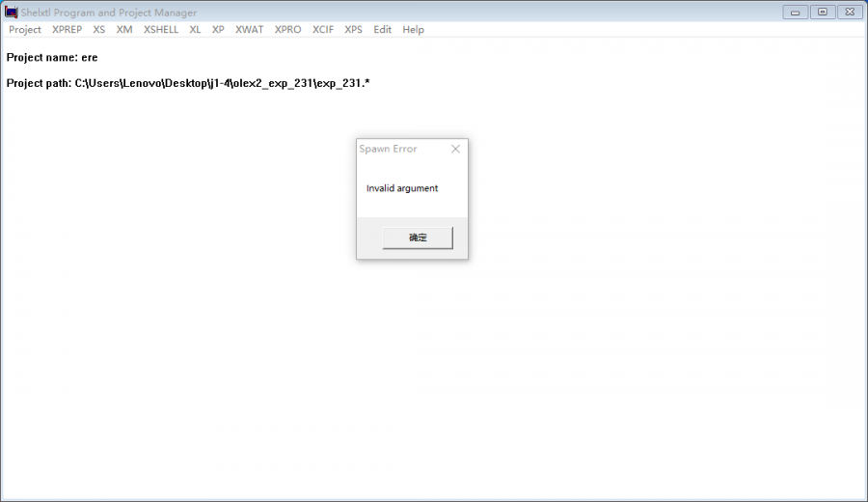Open the XPREP menu
Screen dimensions: 868x502
click(67, 30)
